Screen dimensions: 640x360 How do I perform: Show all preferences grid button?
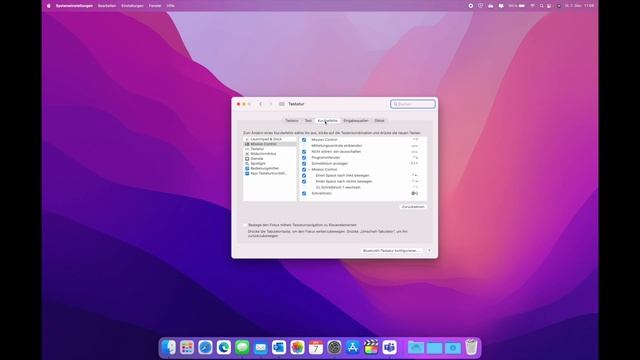[282, 104]
